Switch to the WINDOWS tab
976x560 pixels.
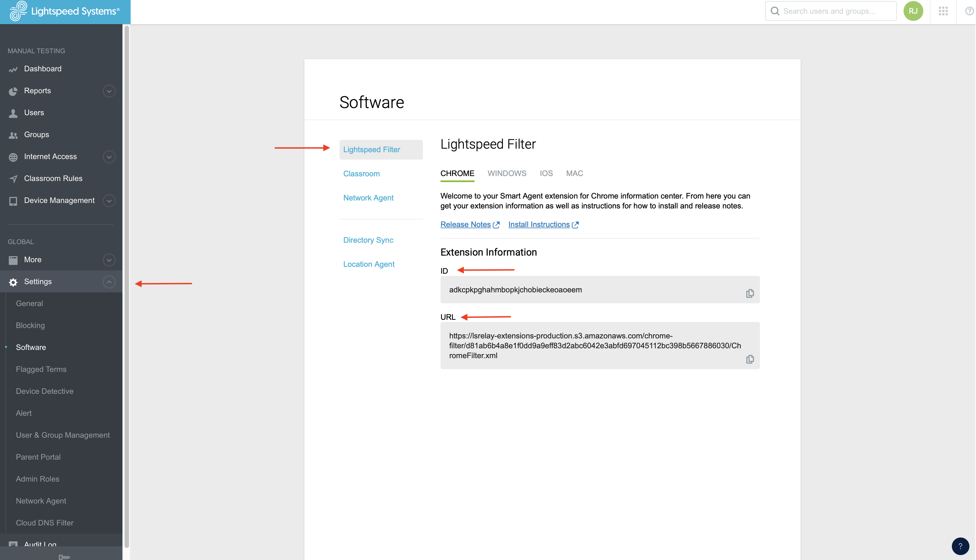(507, 174)
